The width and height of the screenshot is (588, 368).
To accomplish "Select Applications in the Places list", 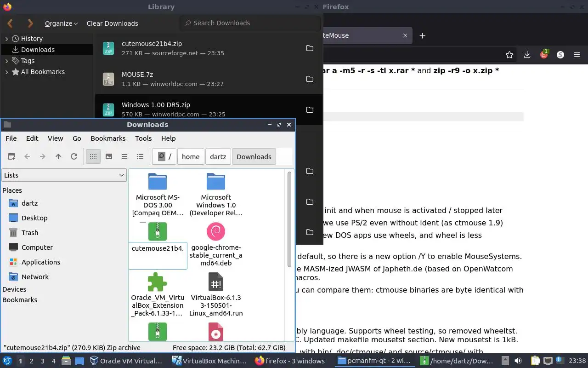I will tap(41, 262).
